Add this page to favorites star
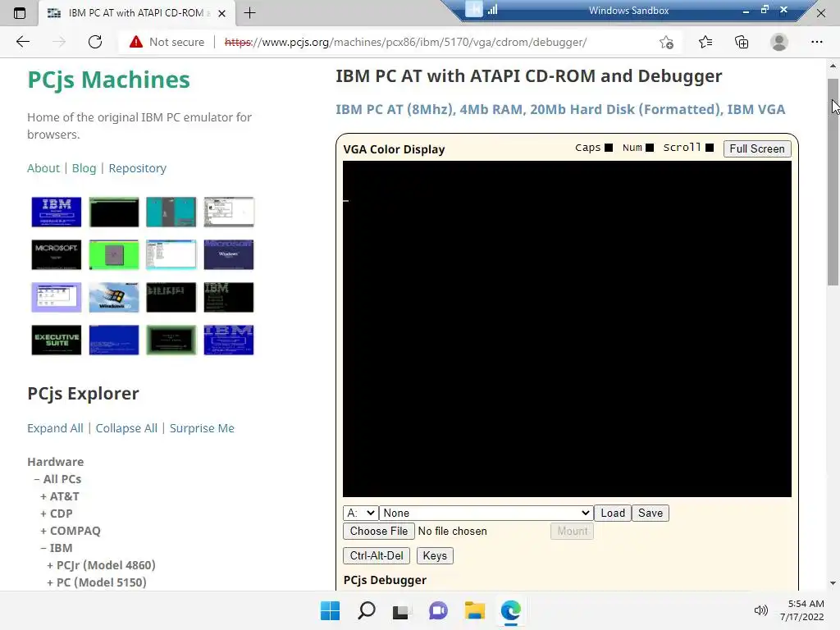This screenshot has height=630, width=840. tap(666, 42)
